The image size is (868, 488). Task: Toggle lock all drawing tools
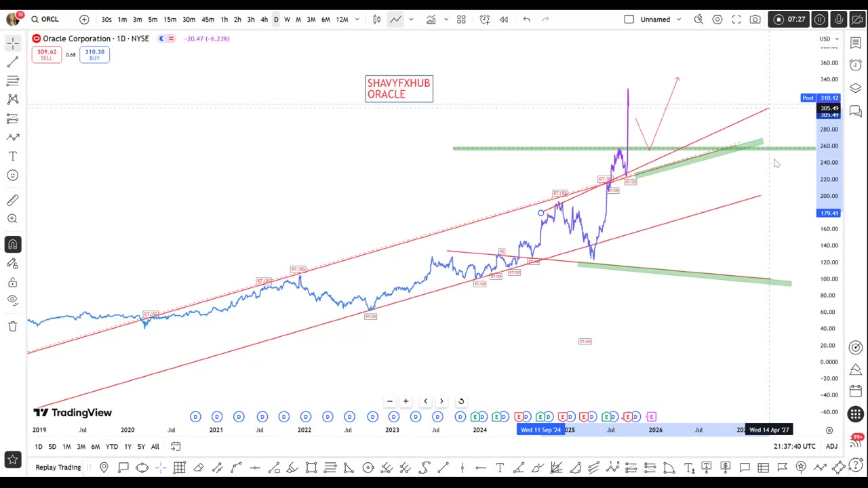tap(12, 283)
